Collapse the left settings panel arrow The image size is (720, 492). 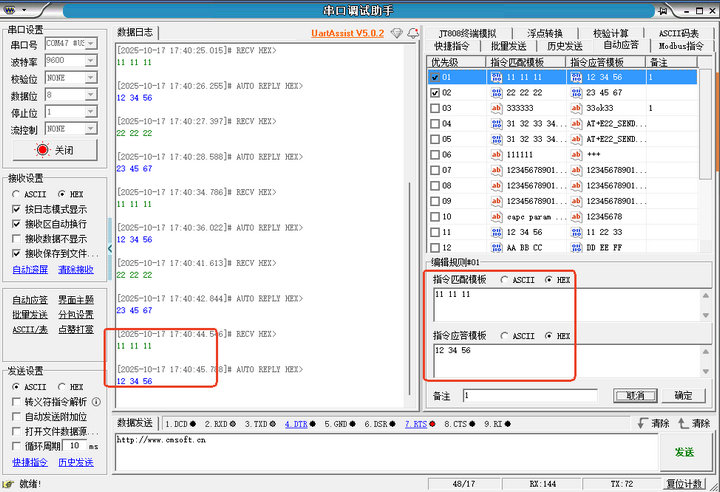[x=110, y=249]
